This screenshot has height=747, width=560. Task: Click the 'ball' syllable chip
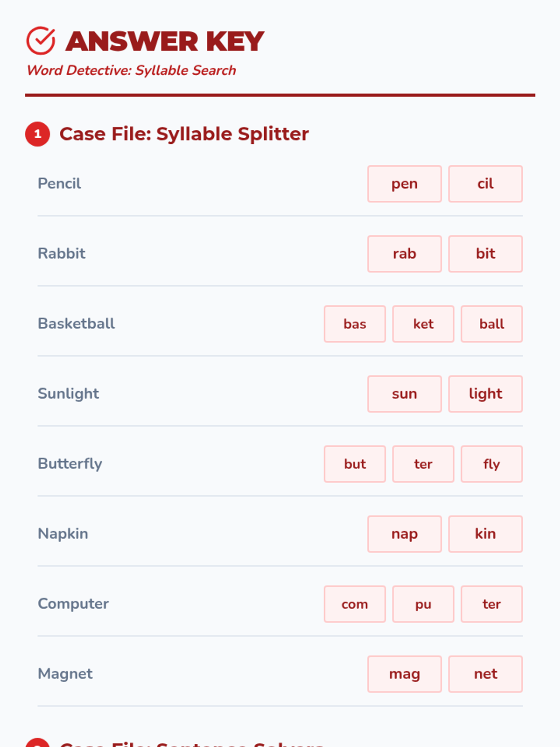[491, 324]
